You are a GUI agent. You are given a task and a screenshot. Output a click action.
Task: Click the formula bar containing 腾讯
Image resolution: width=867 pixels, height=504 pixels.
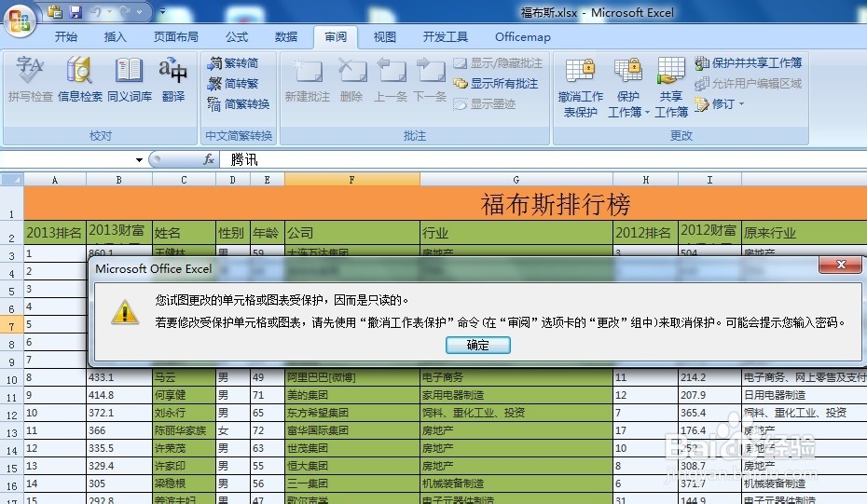(544, 159)
